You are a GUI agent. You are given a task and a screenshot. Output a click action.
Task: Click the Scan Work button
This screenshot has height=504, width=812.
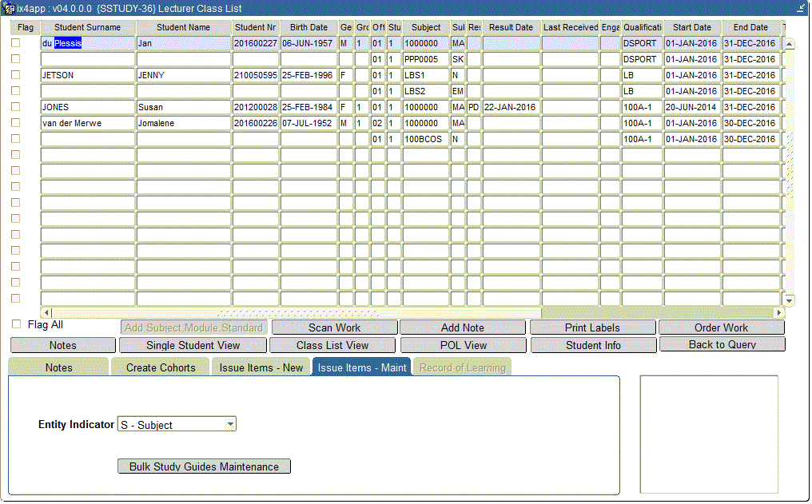pyautogui.click(x=334, y=327)
